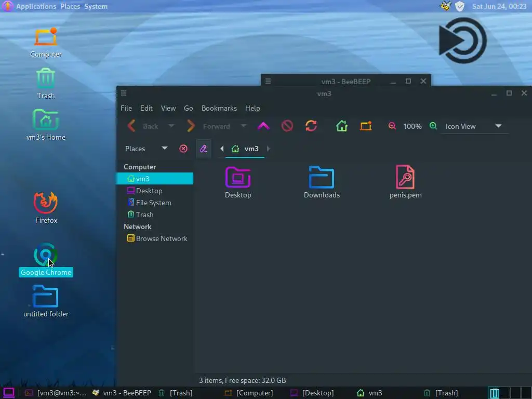Viewport: 532px width, 399px height.
Task: Open the Go menu
Action: coord(188,108)
